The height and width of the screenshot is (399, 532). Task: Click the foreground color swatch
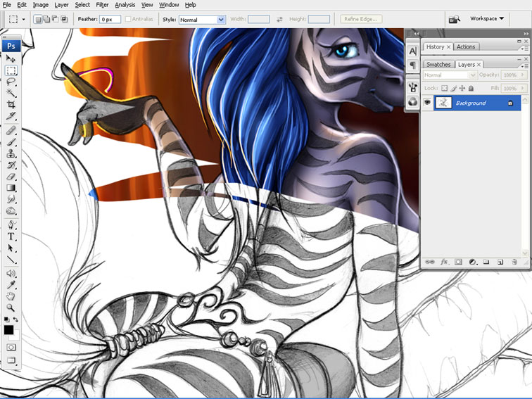pyautogui.click(x=8, y=330)
